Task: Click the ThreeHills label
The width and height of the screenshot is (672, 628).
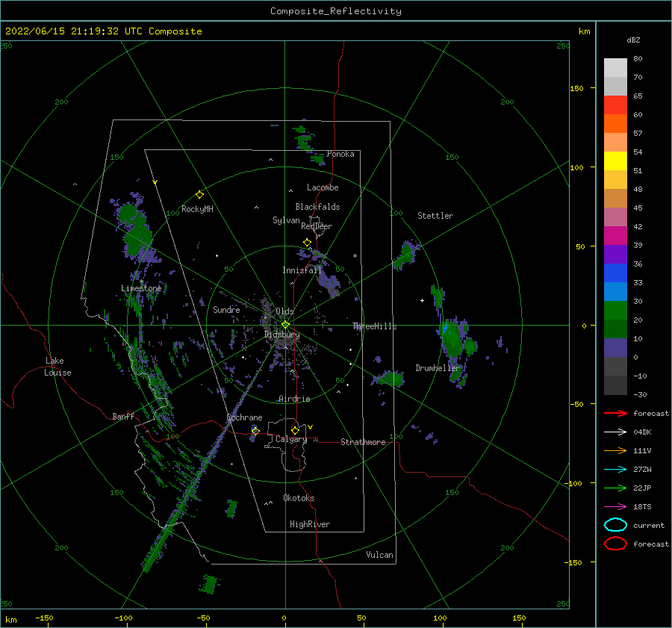Action: 374,326
